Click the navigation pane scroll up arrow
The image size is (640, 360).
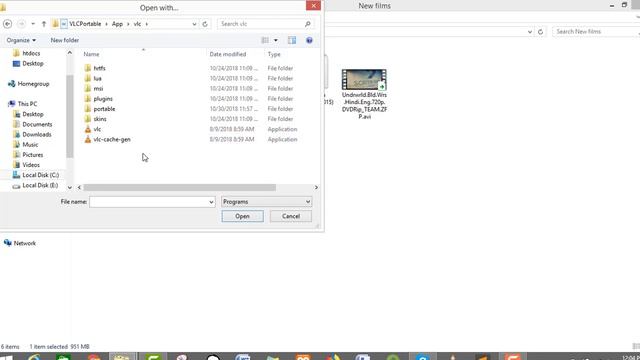coord(70,53)
